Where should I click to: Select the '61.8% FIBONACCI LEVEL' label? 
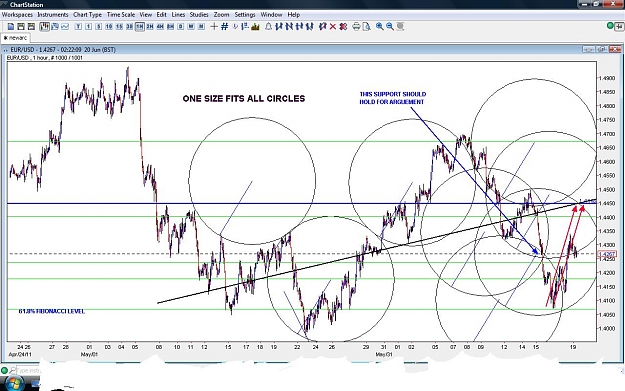click(x=52, y=311)
